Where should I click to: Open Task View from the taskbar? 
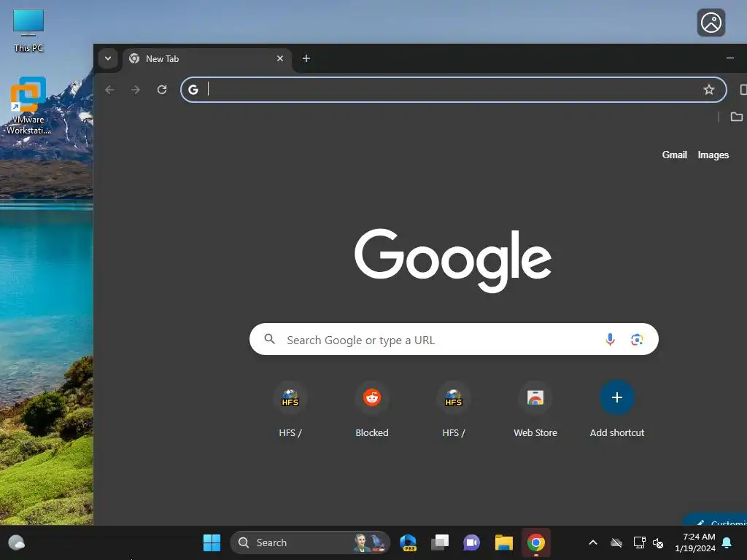coord(440,542)
